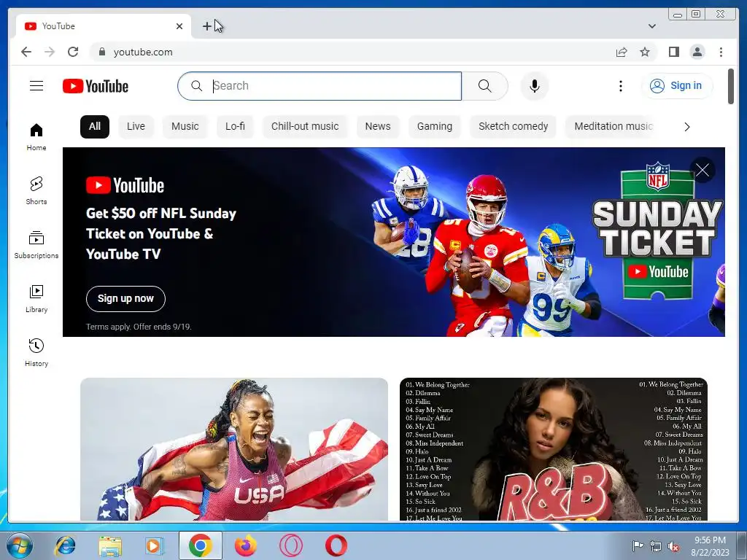Click the outlined Opera GX taskbar icon
The height and width of the screenshot is (560, 747).
(291, 545)
